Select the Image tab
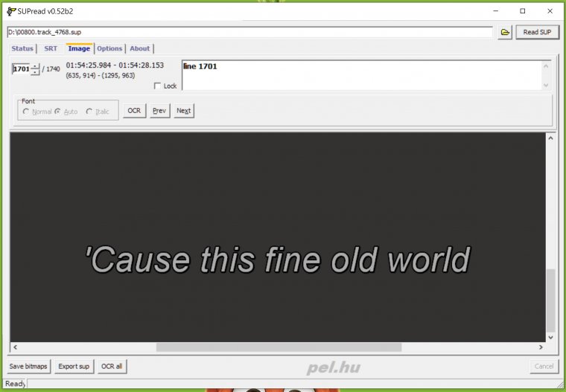Screen dimensions: 566x392 pos(79,48)
